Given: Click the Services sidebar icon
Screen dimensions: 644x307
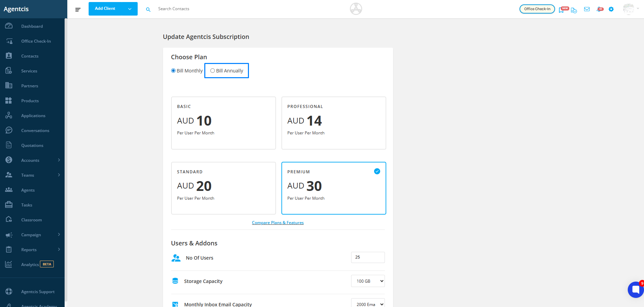Looking at the screenshot, I should [x=9, y=71].
